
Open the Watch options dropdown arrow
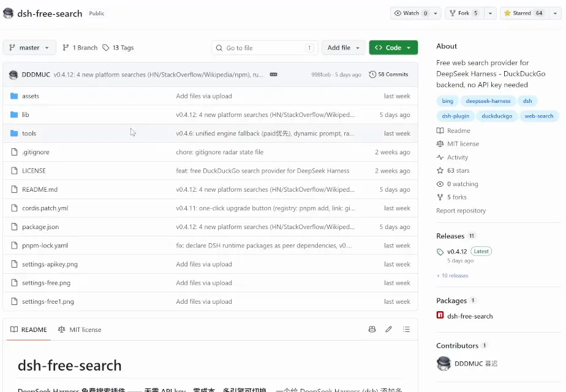(436, 13)
